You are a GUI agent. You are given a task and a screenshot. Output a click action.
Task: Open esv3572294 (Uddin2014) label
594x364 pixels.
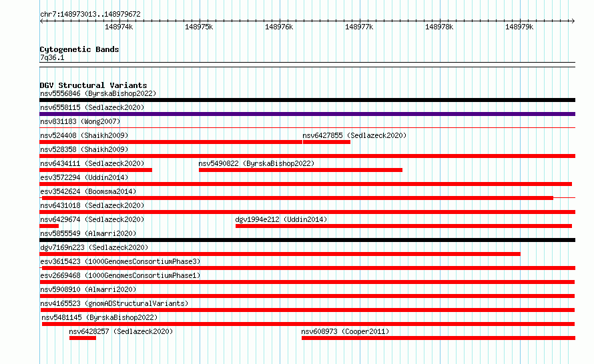(84, 177)
